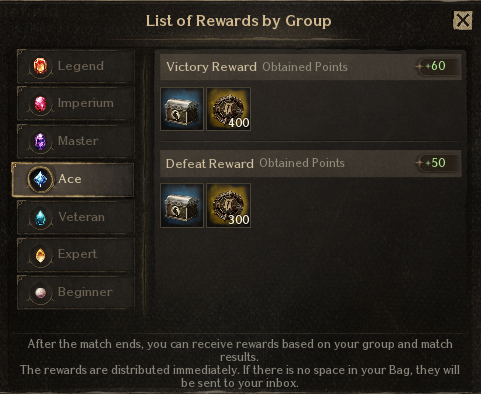The width and height of the screenshot is (481, 394).
Task: Inspect the Defeat Reward treasure chest
Action: tap(182, 206)
